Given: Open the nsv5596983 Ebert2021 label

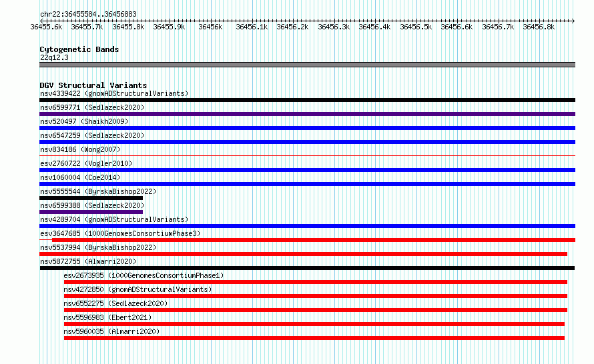Looking at the screenshot, I should coord(107,317).
